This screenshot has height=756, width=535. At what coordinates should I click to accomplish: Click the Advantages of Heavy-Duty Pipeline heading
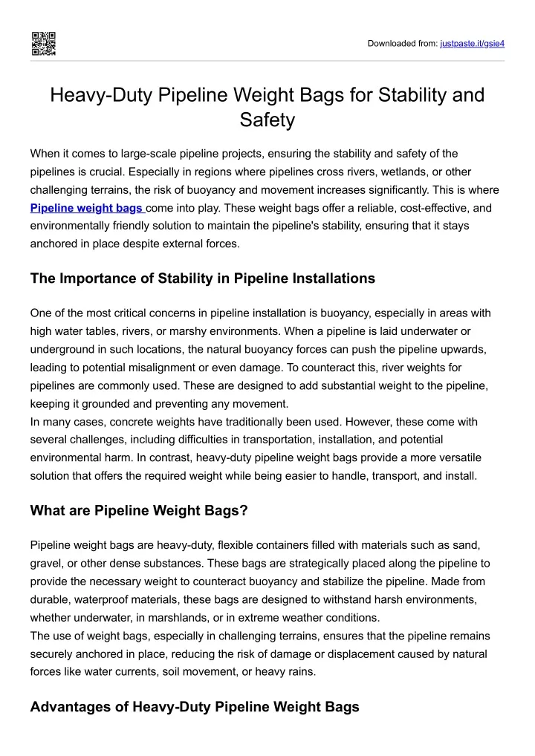[195, 707]
